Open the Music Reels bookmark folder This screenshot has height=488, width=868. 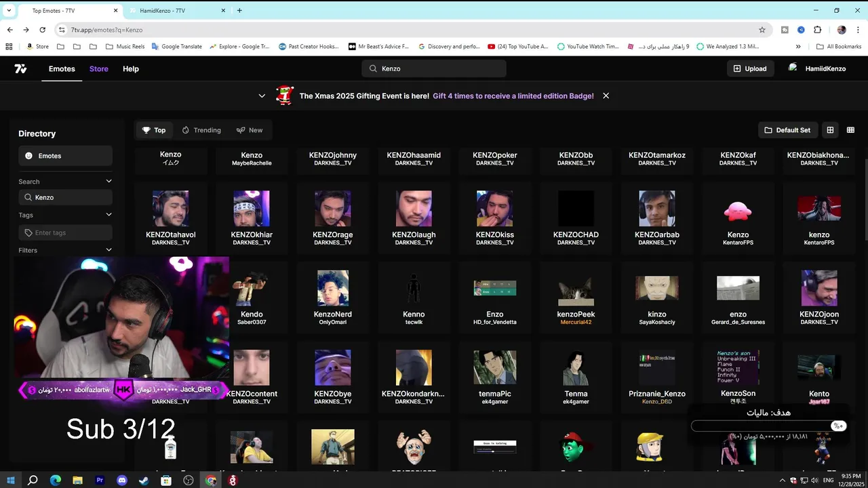click(x=125, y=47)
